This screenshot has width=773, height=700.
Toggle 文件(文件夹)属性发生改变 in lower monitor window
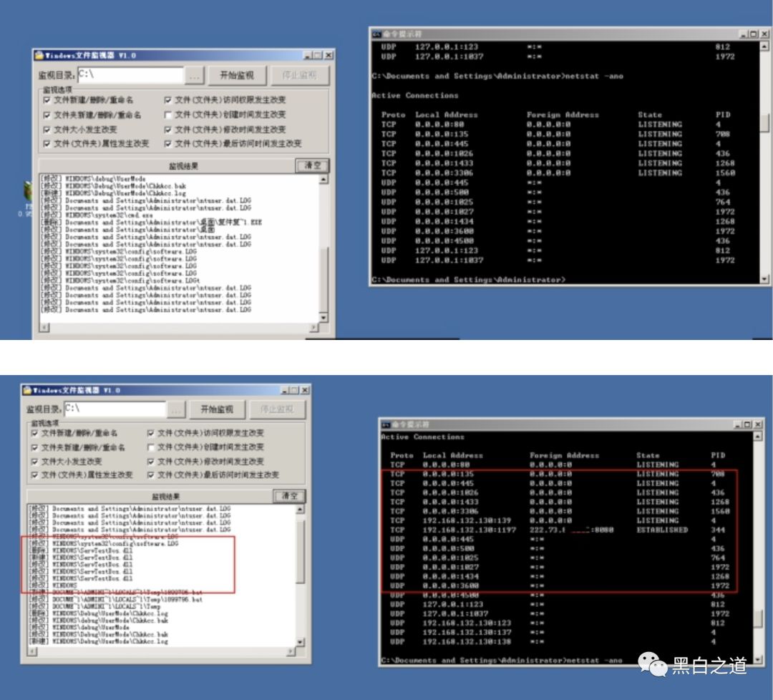34,475
